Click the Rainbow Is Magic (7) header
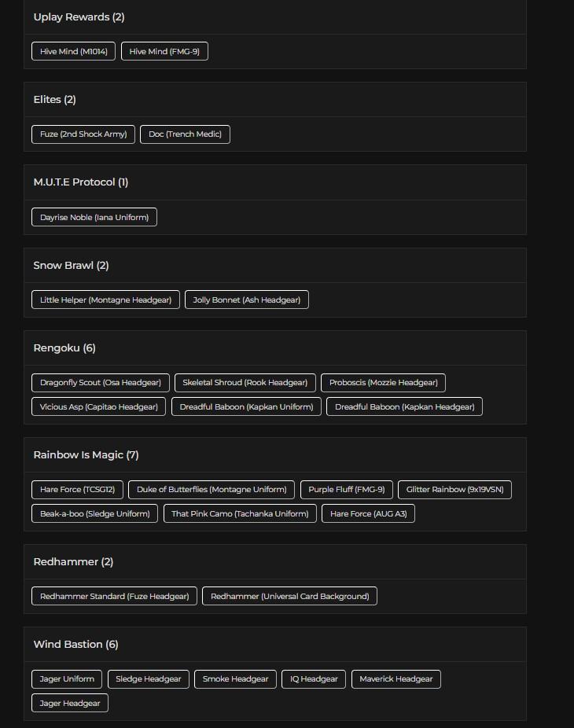The image size is (574, 728). (x=86, y=454)
